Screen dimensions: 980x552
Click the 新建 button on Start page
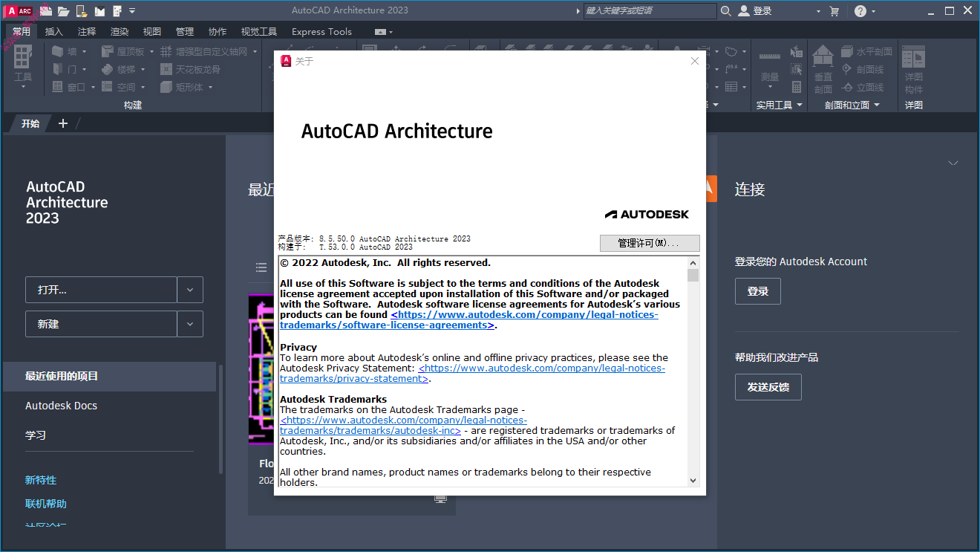tap(101, 324)
